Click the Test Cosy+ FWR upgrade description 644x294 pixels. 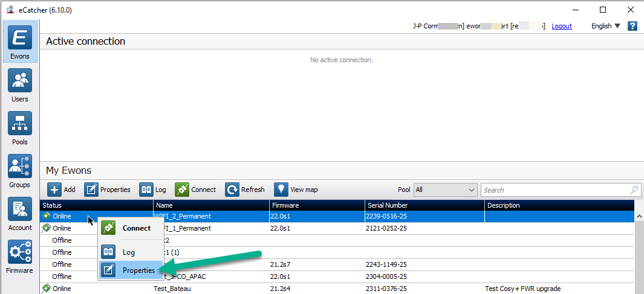(x=522, y=288)
